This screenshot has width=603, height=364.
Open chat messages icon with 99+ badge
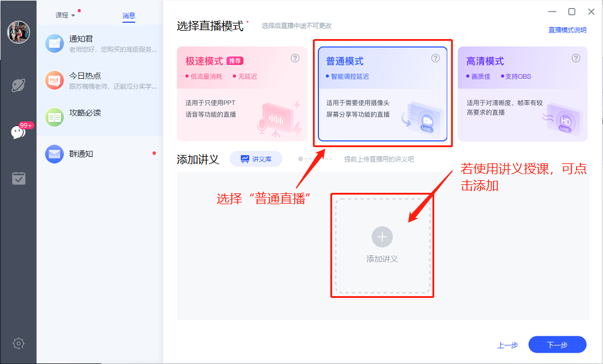pyautogui.click(x=19, y=132)
